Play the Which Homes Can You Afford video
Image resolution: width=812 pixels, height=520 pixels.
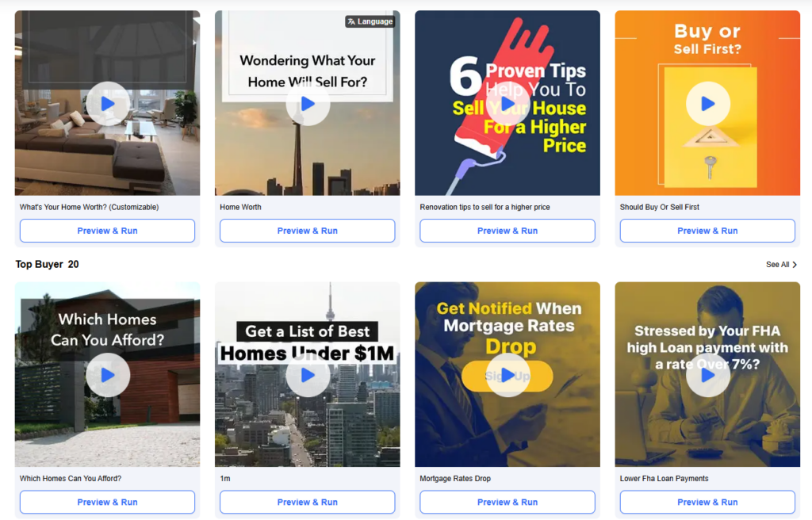point(108,375)
